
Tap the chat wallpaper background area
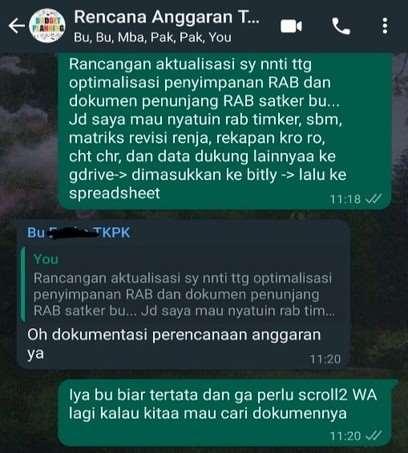tap(30, 133)
